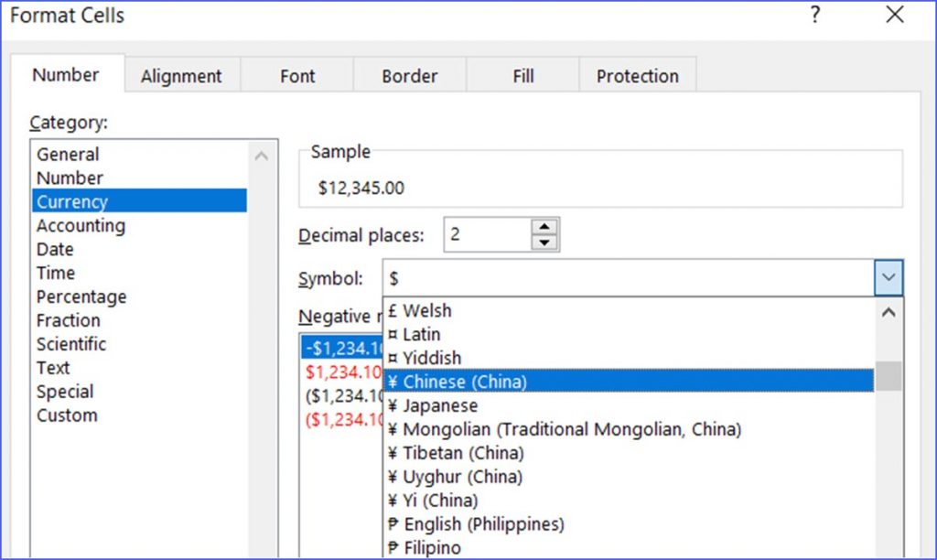Open the Fill tab
Screen dimensions: 937x560
click(522, 76)
